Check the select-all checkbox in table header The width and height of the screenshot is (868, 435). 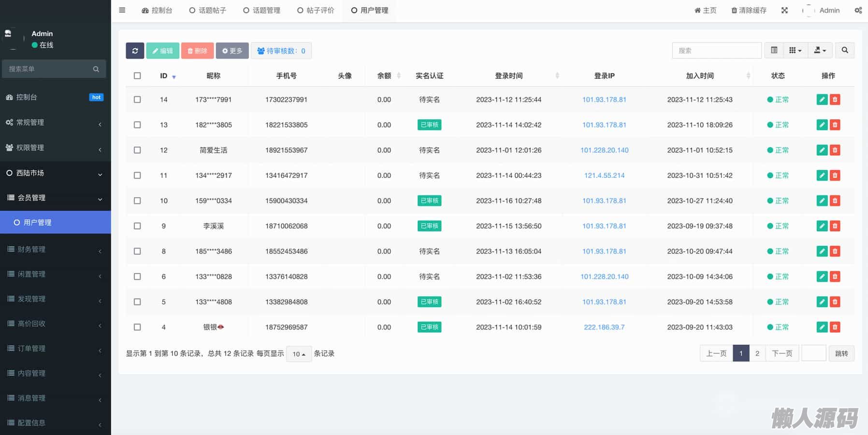coord(137,76)
